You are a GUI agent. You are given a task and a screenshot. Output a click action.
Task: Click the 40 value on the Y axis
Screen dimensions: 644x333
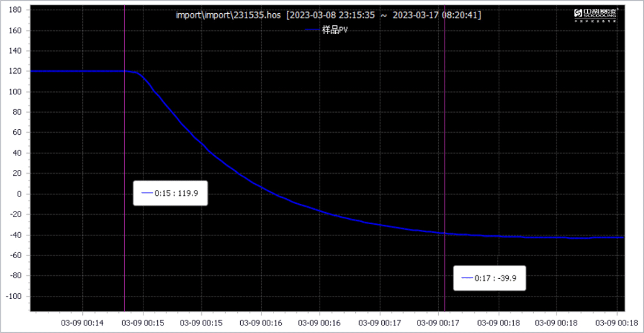[17, 153]
